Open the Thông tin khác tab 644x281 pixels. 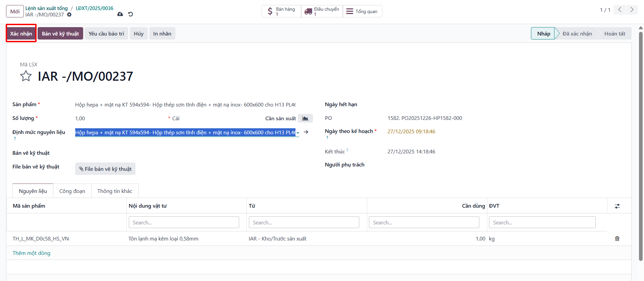115,191
